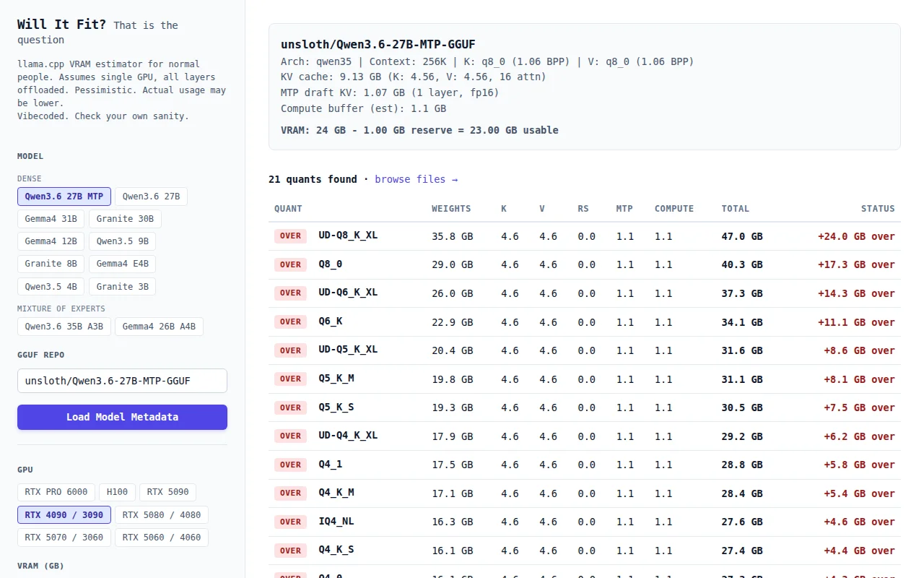Click the COMPUTE column header

pyautogui.click(x=674, y=209)
